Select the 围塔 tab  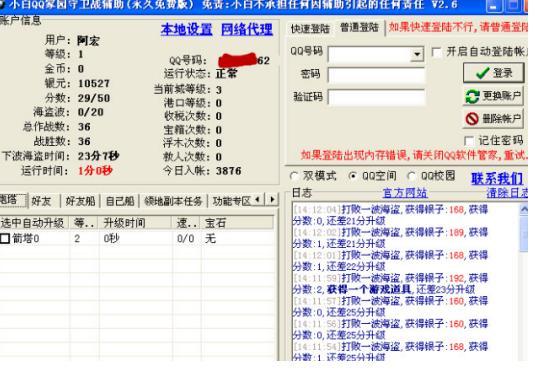[x=12, y=200]
